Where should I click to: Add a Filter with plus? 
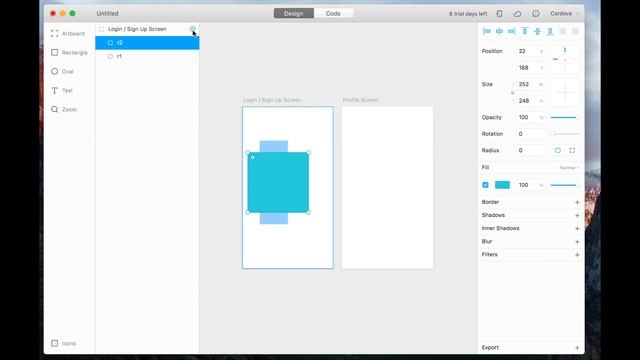[577, 255]
